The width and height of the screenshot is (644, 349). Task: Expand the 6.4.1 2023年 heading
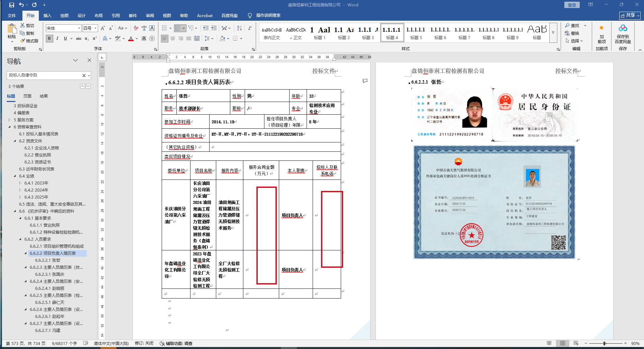[20, 183]
